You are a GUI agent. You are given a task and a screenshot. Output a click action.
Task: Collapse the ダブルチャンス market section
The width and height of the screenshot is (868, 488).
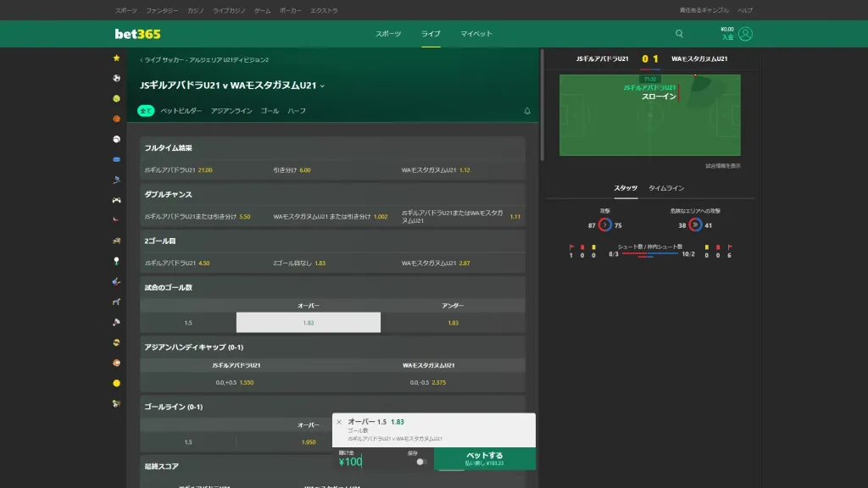click(x=332, y=195)
